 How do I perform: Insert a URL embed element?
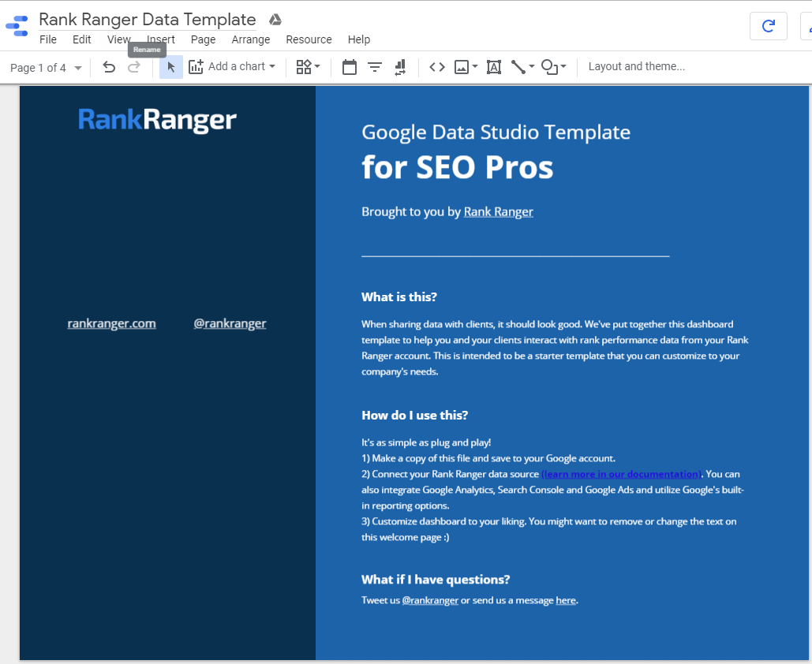click(x=437, y=67)
